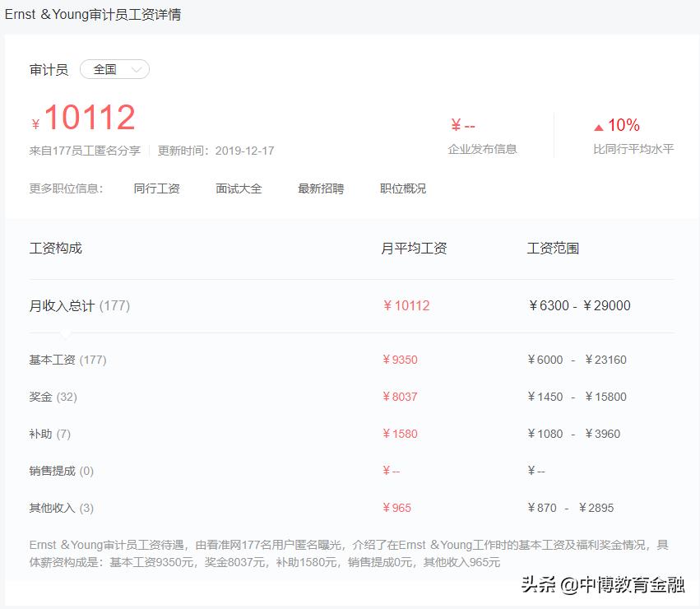
Task: Click the 审计员 job title label
Action: tap(49, 69)
